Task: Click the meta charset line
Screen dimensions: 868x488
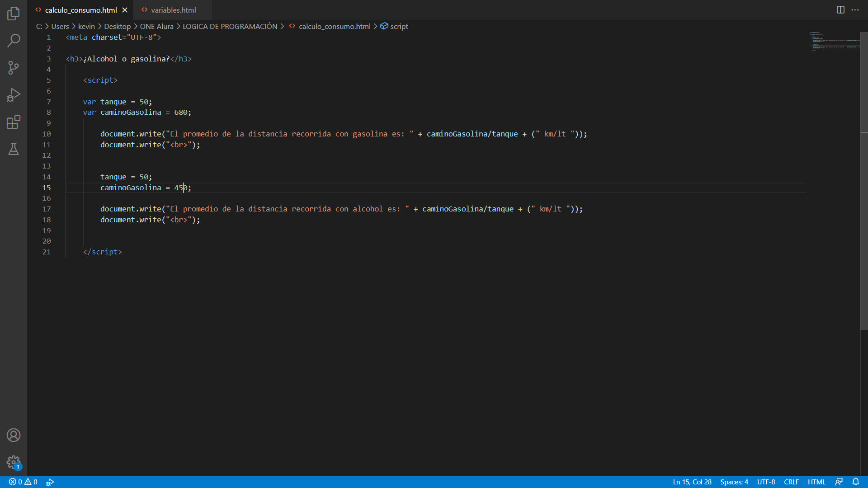Action: [113, 37]
